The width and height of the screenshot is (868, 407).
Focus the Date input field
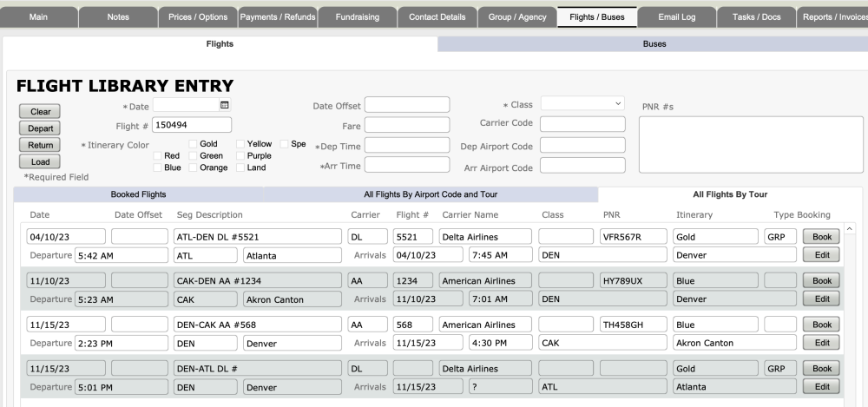(x=186, y=105)
